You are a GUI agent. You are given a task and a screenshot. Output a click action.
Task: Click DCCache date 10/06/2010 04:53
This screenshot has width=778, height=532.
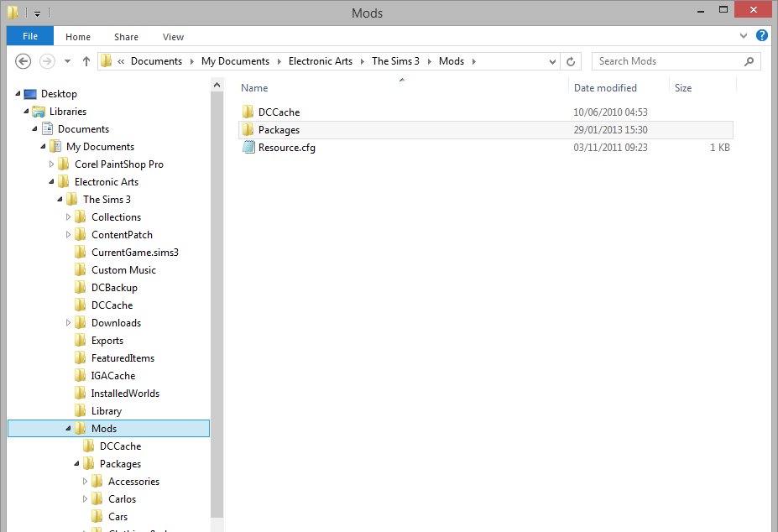coord(610,112)
